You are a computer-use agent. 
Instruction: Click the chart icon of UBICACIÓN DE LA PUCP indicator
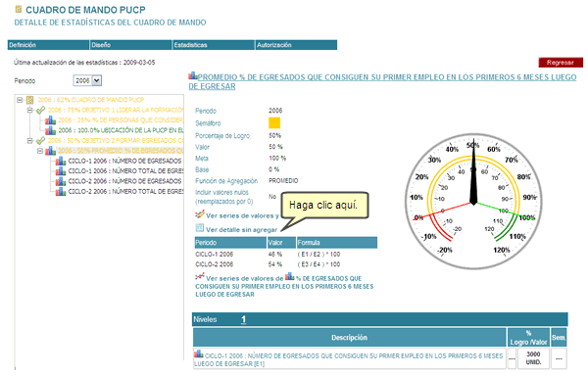coord(50,130)
